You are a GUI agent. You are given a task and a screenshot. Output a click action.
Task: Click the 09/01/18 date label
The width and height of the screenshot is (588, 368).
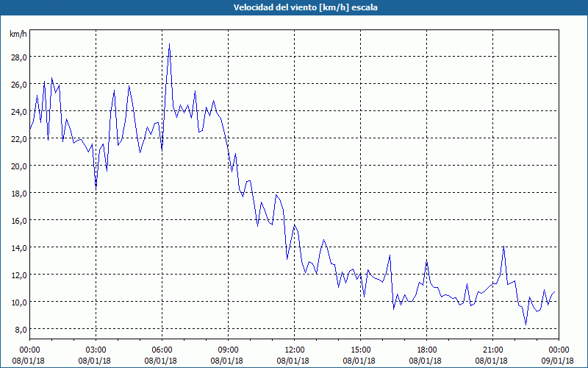pos(558,361)
